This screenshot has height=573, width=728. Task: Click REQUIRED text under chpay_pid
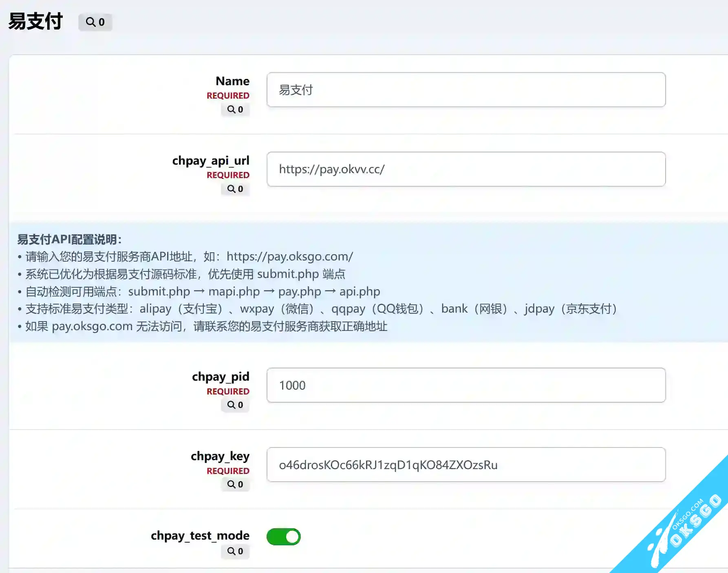pyautogui.click(x=228, y=391)
